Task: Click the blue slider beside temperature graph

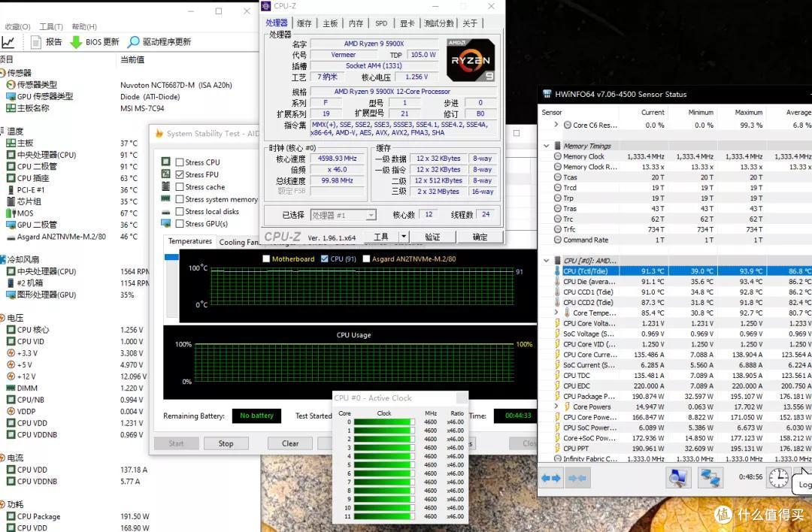Action: [171, 257]
